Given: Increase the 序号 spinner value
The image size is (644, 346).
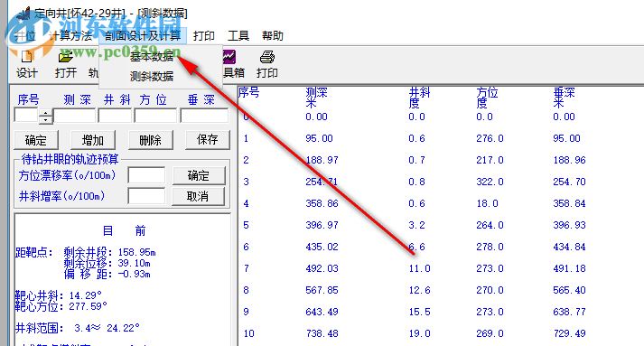Looking at the screenshot, I should 45,113.
